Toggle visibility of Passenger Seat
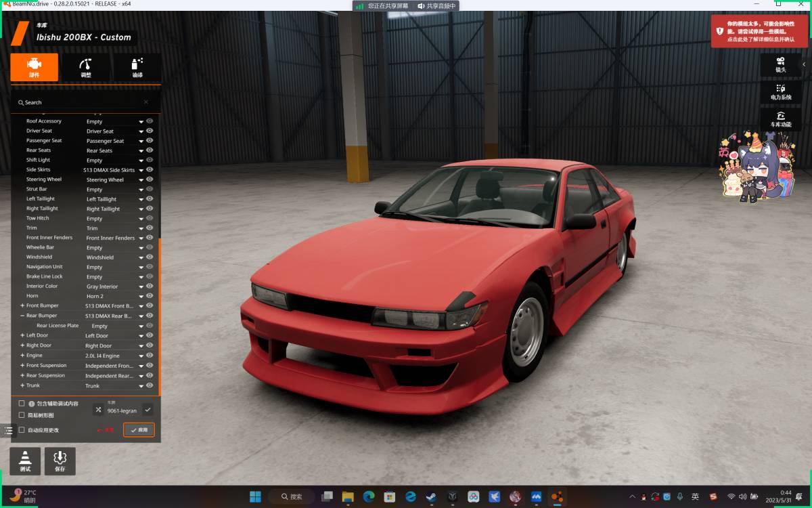This screenshot has height=508, width=812. point(150,140)
